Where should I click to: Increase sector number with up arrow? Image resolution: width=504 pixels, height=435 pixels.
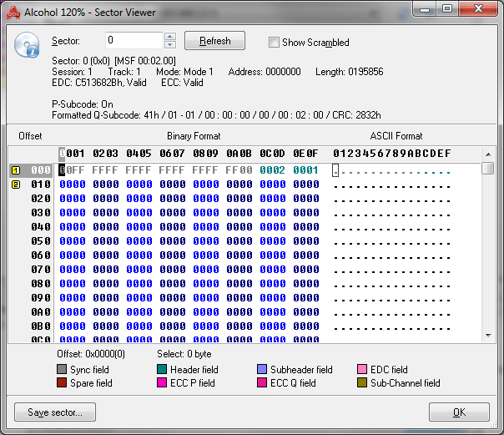(170, 36)
